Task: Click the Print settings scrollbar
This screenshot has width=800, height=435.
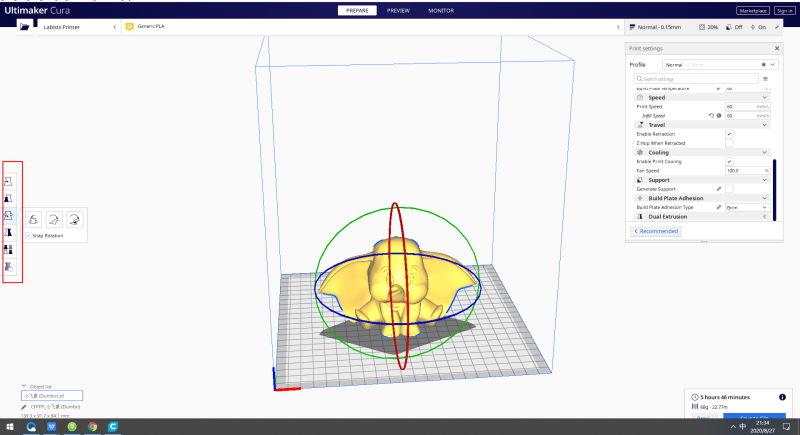Action: point(774,190)
